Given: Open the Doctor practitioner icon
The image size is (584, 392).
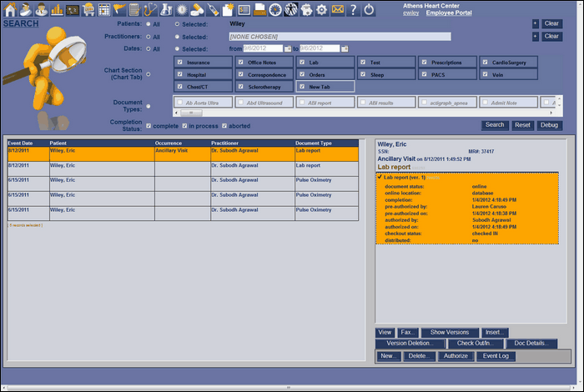Looking at the screenshot, I should 42,9.
